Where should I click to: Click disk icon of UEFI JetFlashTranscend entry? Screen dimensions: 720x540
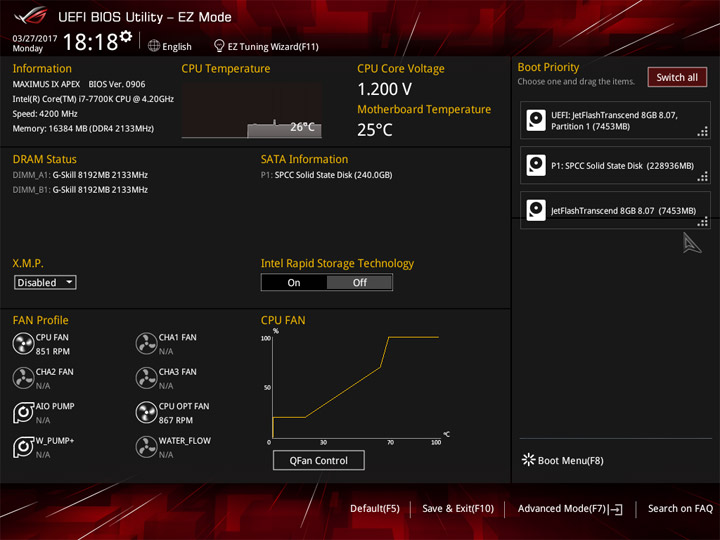pyautogui.click(x=536, y=120)
